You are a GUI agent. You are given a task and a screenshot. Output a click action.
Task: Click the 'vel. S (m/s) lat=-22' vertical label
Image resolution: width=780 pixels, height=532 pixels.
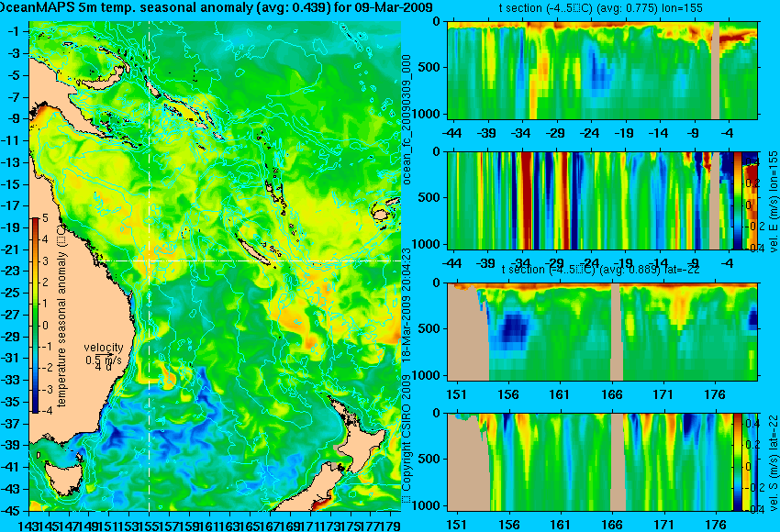click(773, 462)
